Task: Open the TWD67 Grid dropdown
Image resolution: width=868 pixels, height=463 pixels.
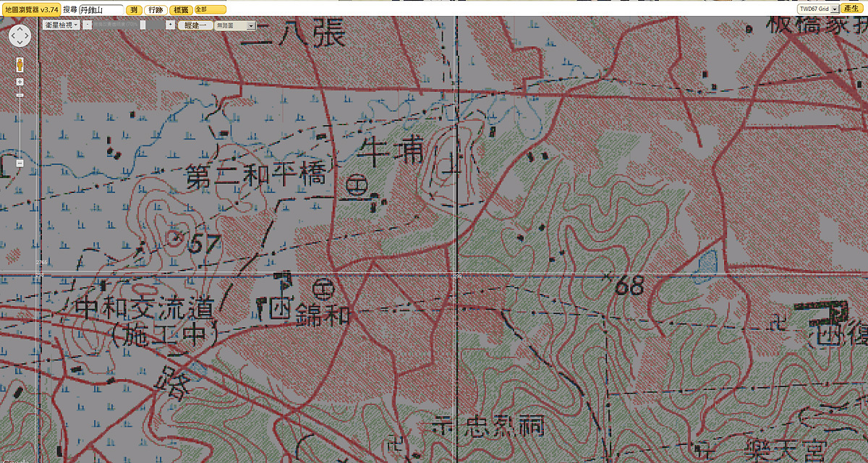Action: click(817, 9)
